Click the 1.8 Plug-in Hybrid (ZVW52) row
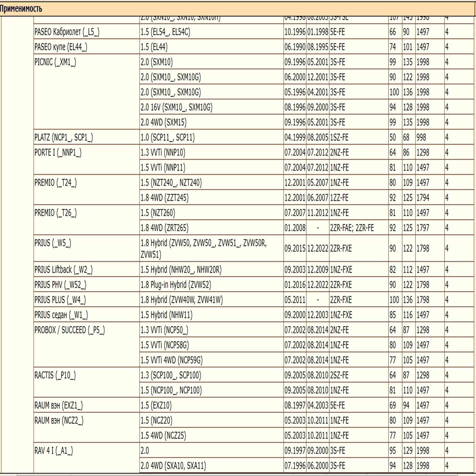 point(176,285)
